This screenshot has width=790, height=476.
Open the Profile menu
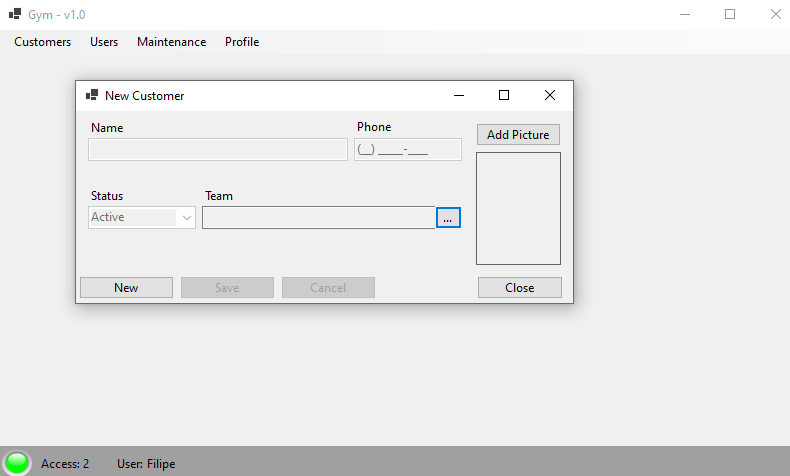tap(242, 42)
